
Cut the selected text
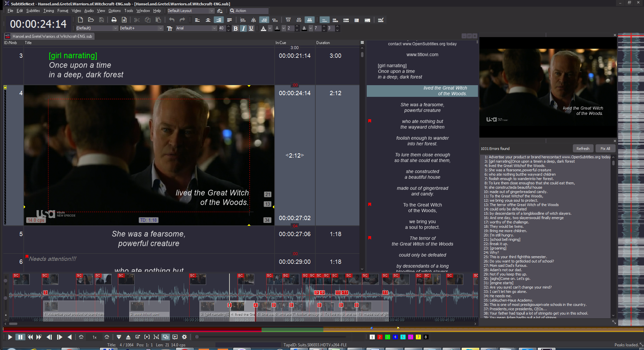137,20
